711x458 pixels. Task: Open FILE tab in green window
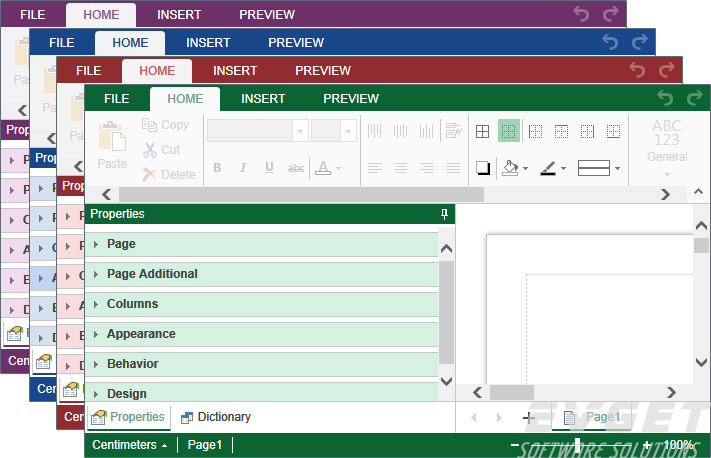pyautogui.click(x=117, y=98)
